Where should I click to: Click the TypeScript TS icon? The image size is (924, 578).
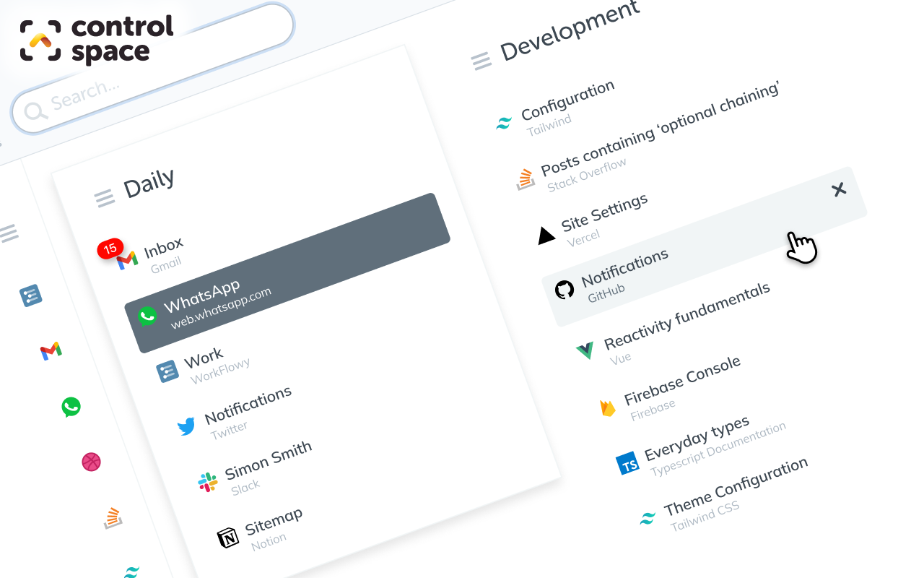click(x=628, y=464)
